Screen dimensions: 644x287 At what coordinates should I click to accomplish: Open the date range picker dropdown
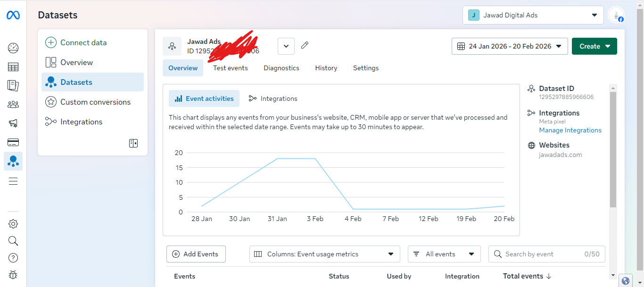tap(509, 46)
